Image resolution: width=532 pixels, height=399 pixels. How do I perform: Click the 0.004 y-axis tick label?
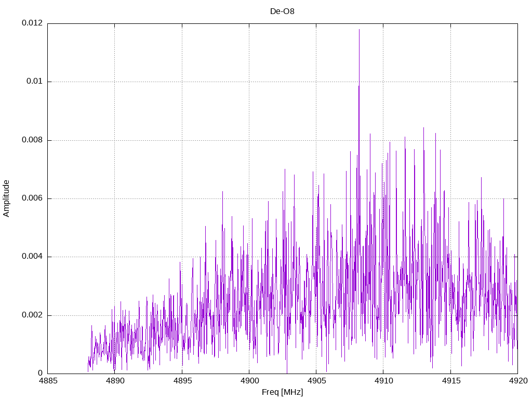(32, 257)
